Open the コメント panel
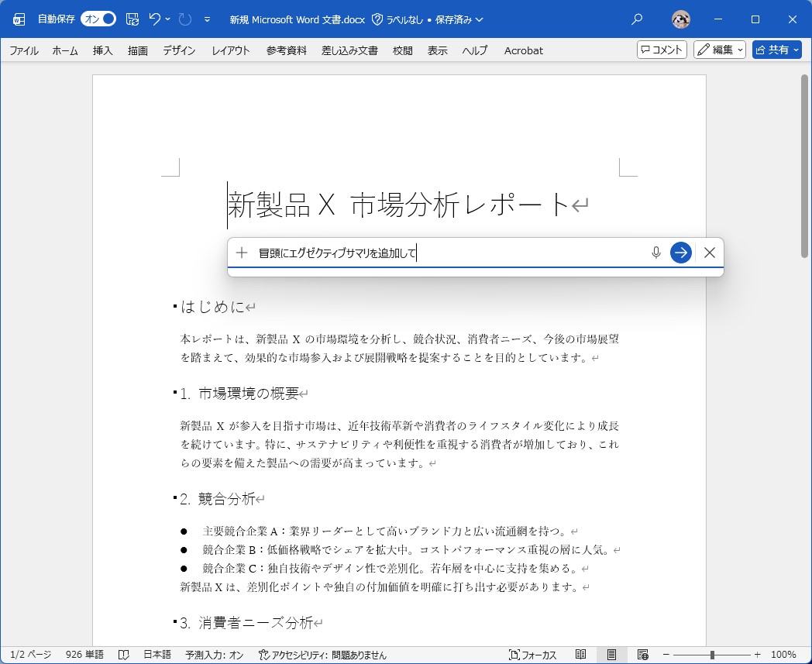The height and width of the screenshot is (664, 812). pyautogui.click(x=661, y=50)
